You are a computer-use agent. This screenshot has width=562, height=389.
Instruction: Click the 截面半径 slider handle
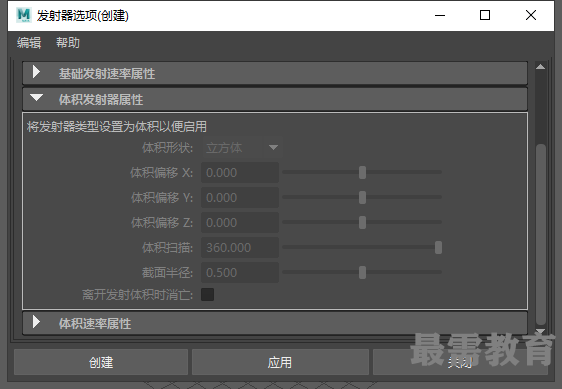[362, 272]
